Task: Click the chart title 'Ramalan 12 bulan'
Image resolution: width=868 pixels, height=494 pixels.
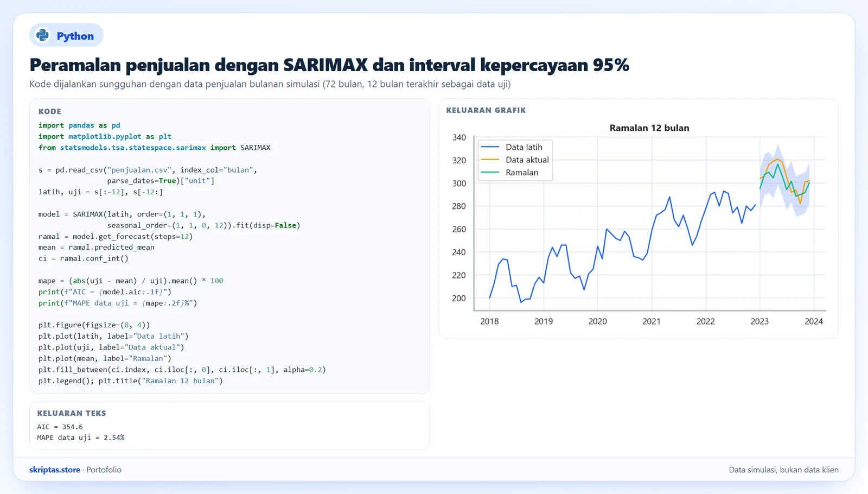Action: [x=649, y=128]
